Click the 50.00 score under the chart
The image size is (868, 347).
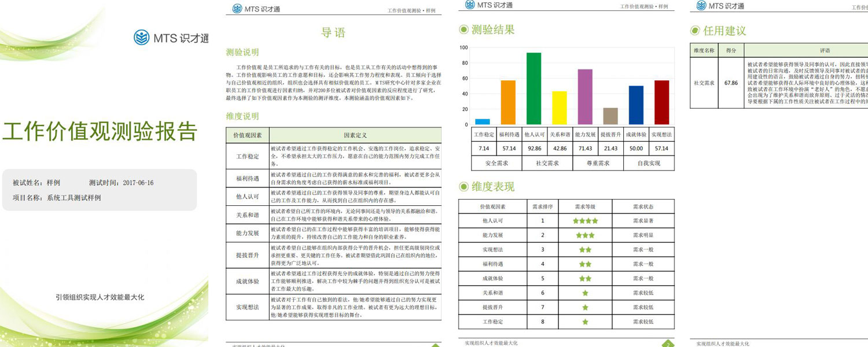636,149
